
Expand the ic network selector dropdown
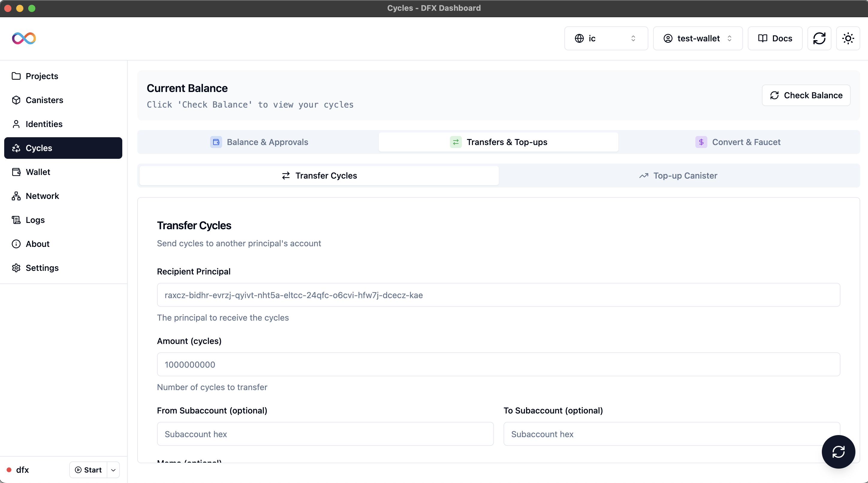pyautogui.click(x=605, y=38)
